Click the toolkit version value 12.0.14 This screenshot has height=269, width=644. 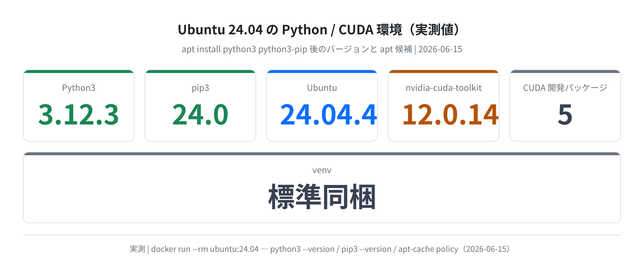(450, 114)
